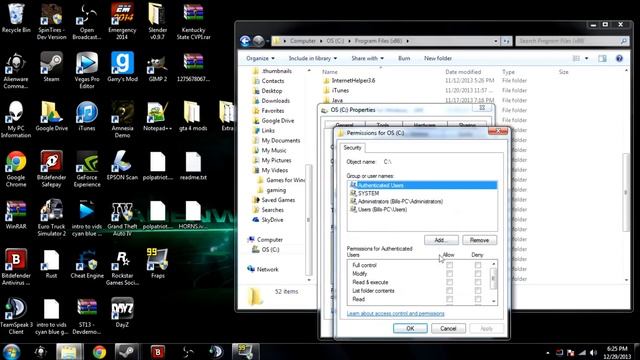This screenshot has width=640, height=360.
Task: Select Notepad++ desktop icon
Action: tap(158, 116)
